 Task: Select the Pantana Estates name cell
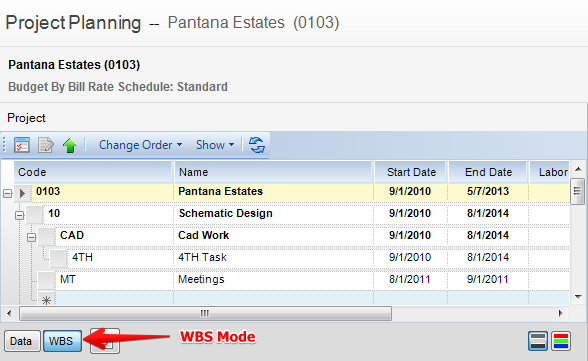pos(273,192)
